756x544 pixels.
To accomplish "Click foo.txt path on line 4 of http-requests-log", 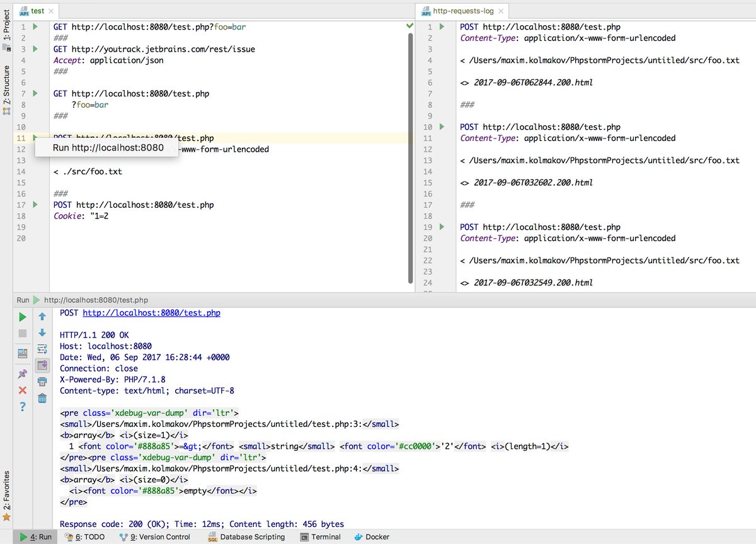I will tap(604, 60).
